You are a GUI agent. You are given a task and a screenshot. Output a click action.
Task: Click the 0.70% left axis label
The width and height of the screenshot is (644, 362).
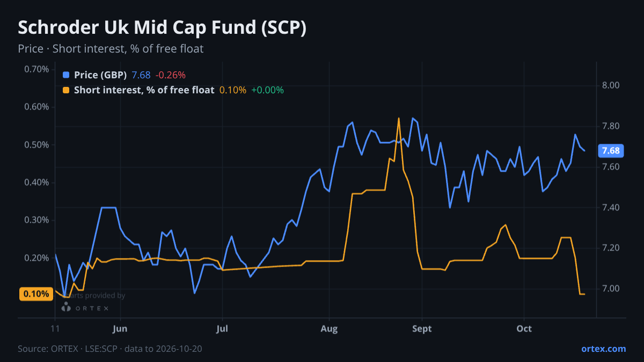tap(37, 69)
